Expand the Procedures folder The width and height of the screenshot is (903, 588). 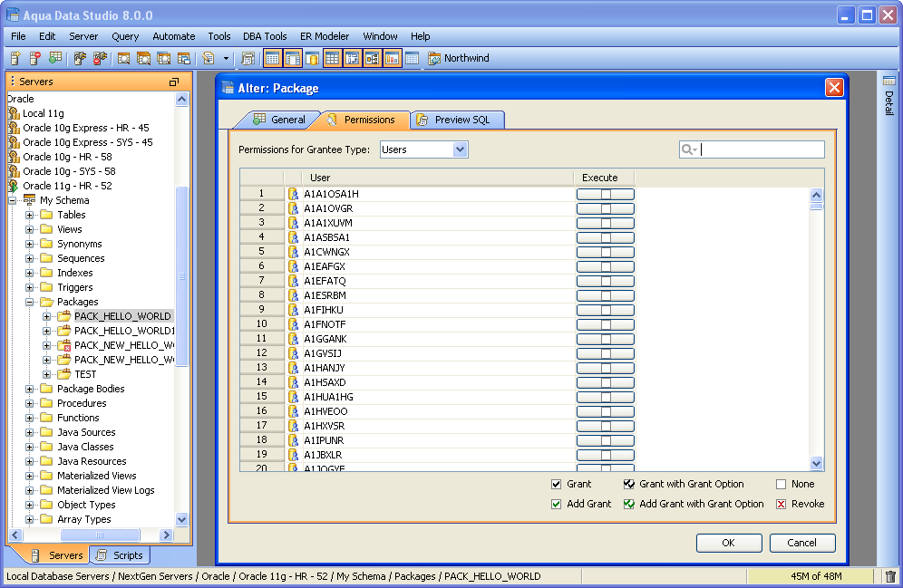[x=29, y=403]
